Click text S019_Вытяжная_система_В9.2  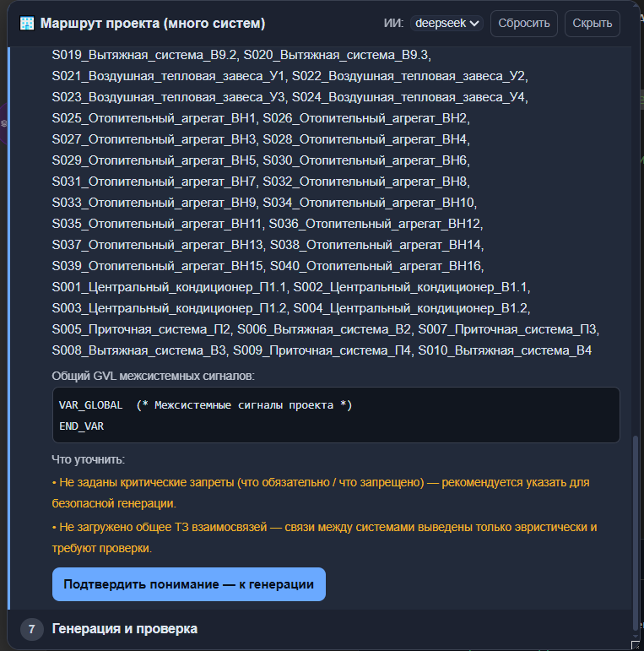144,55
